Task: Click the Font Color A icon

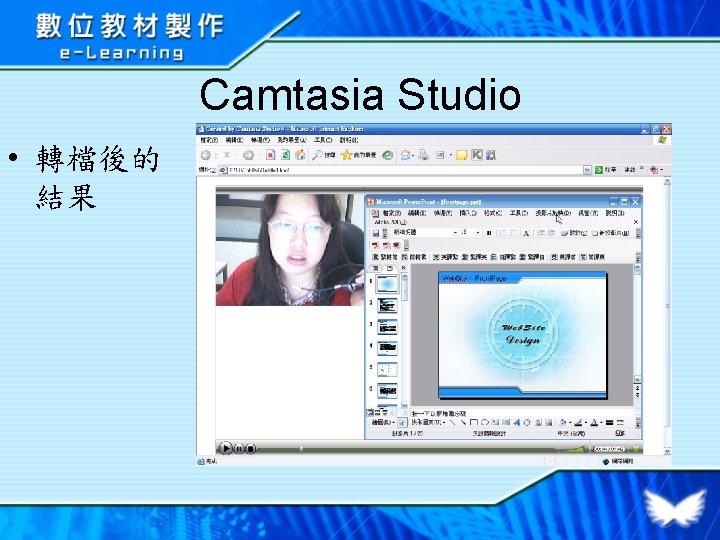Action: pyautogui.click(x=594, y=422)
